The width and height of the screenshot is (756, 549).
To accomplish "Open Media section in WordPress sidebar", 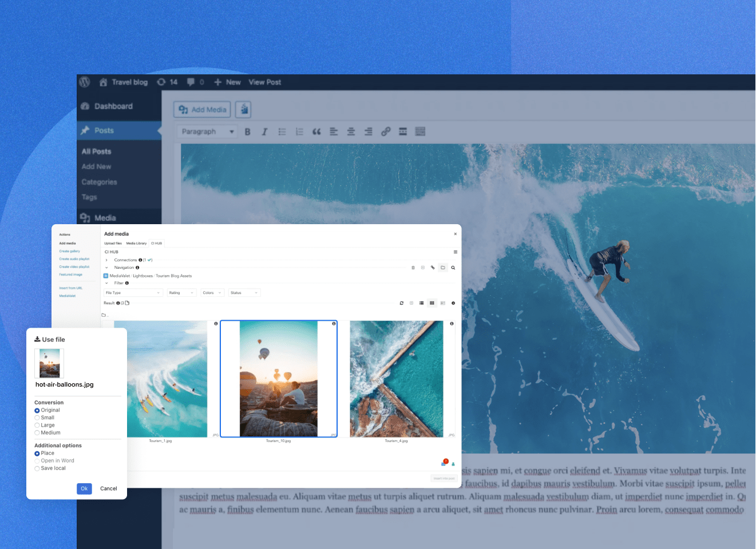I will [98, 218].
